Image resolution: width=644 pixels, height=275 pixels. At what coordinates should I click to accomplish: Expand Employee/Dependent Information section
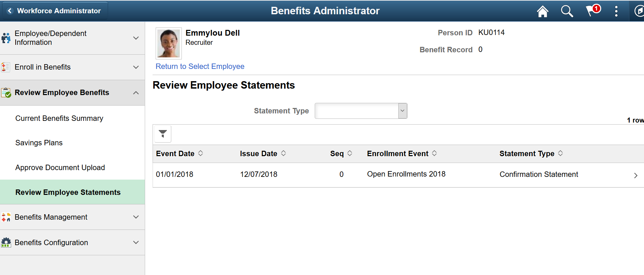tap(136, 38)
